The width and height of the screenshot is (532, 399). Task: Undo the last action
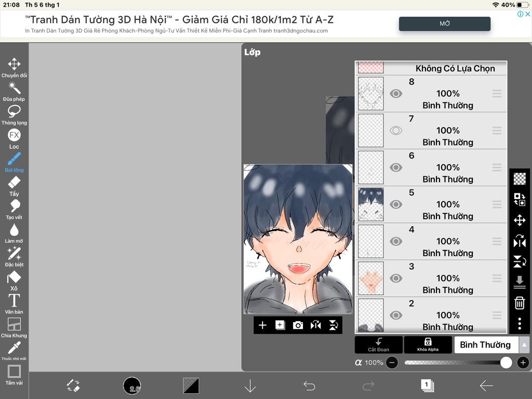coord(309,386)
